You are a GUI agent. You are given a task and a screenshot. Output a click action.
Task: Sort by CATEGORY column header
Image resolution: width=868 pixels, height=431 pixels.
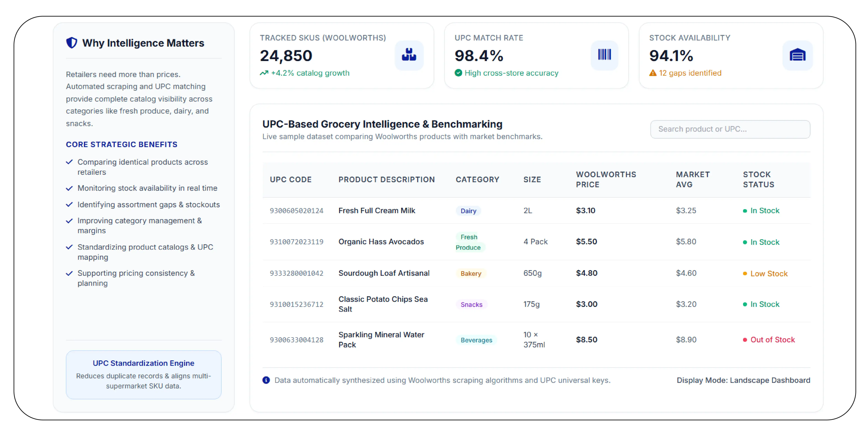tap(477, 180)
